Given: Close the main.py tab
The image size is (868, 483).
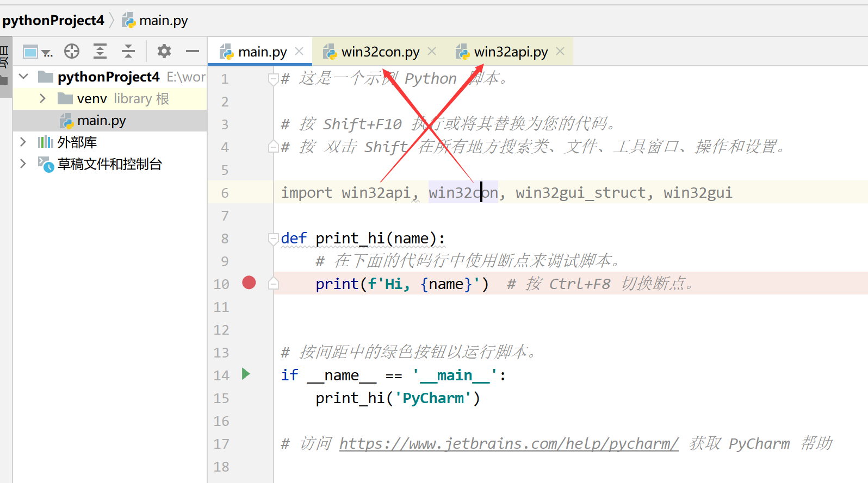Looking at the screenshot, I should pos(299,52).
